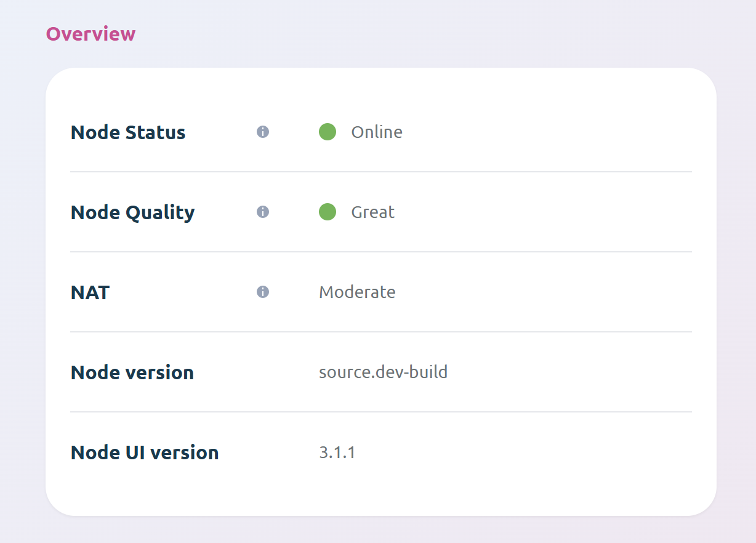Click the Node Quality row label
This screenshot has width=756, height=543.
(x=132, y=212)
